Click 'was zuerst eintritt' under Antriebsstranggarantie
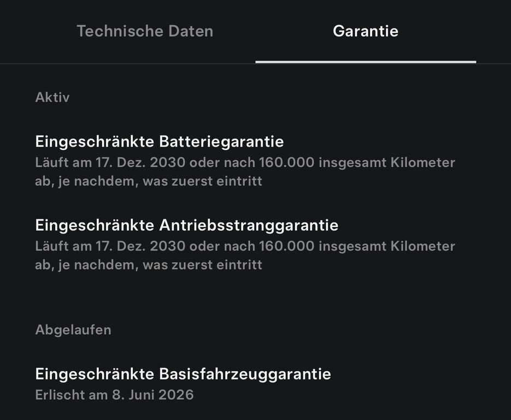This screenshot has height=420, width=511. click(x=202, y=265)
